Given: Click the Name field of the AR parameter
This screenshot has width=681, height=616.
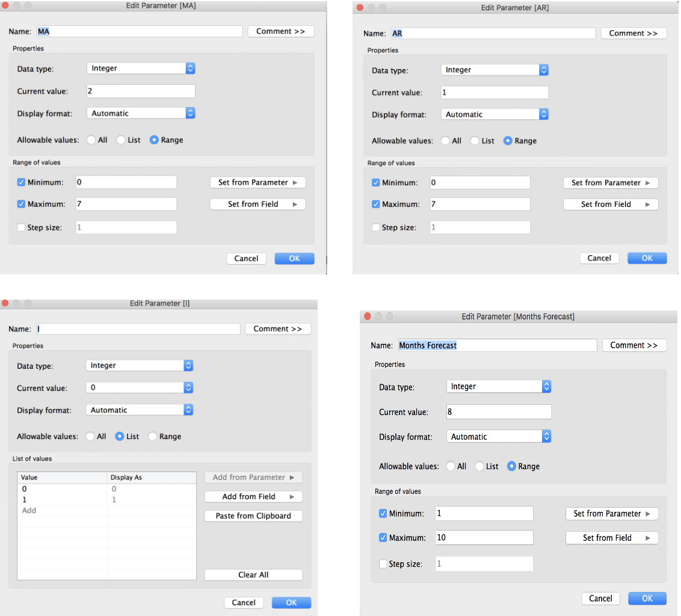Looking at the screenshot, I should [493, 33].
